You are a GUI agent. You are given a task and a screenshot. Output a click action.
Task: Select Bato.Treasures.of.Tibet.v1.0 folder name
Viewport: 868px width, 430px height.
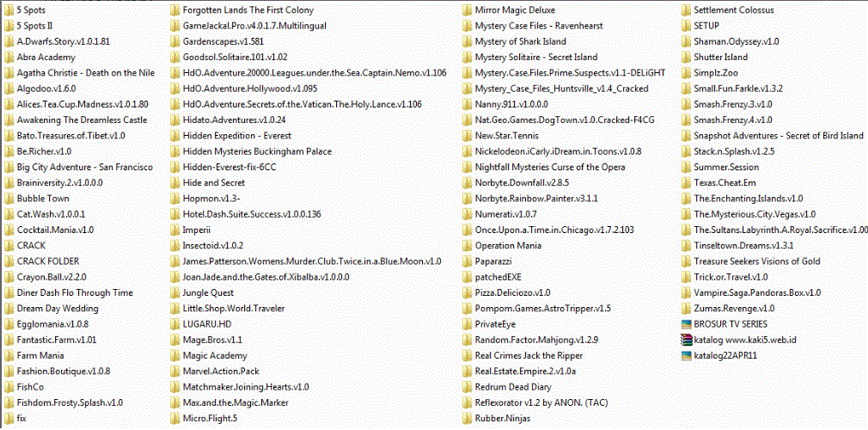coord(70,136)
